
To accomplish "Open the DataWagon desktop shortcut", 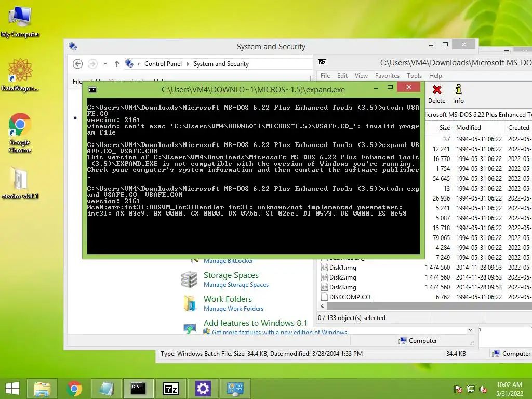I will 20,75.
